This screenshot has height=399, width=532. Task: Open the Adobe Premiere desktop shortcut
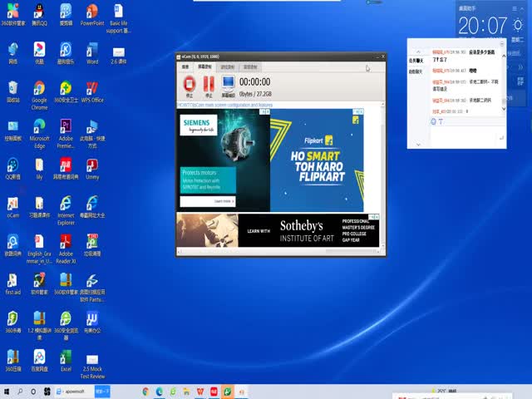click(66, 128)
